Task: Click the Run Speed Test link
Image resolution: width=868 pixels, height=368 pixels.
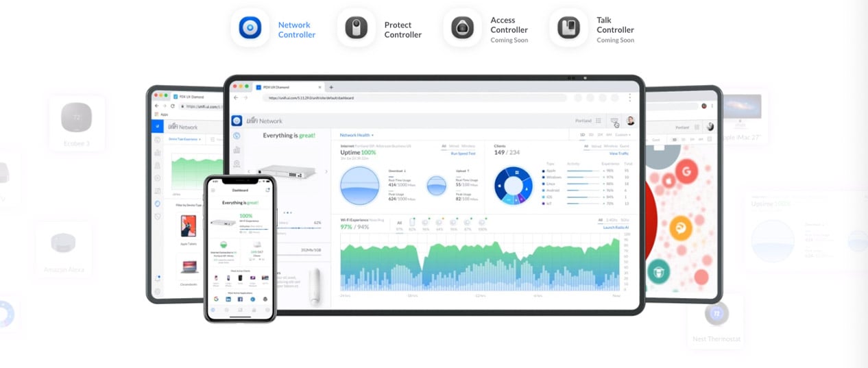Action: click(463, 153)
